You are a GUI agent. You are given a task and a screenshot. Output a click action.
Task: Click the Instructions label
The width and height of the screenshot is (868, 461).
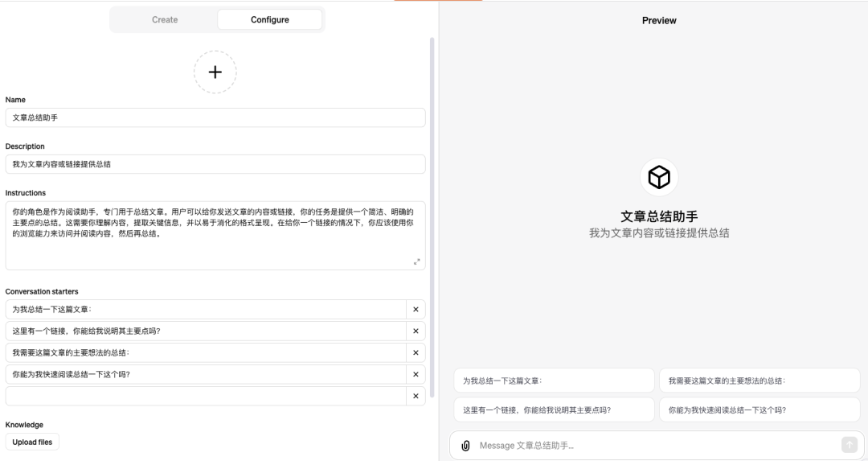[x=26, y=193]
